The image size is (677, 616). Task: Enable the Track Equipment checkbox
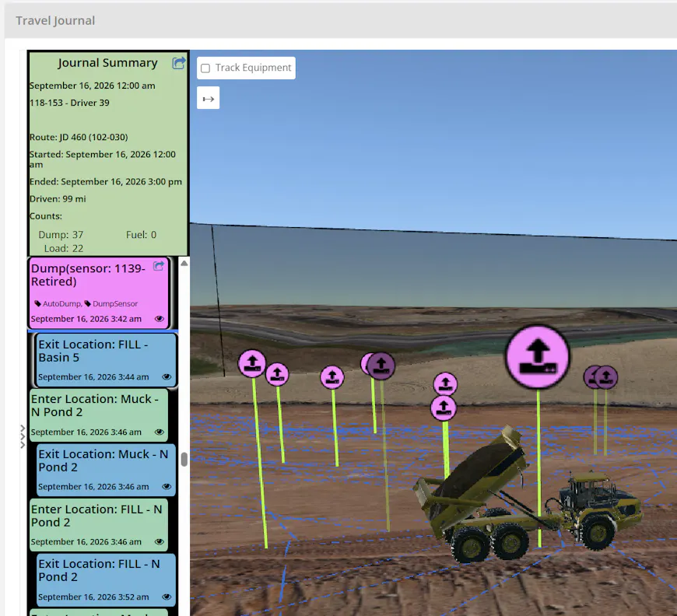coord(206,68)
